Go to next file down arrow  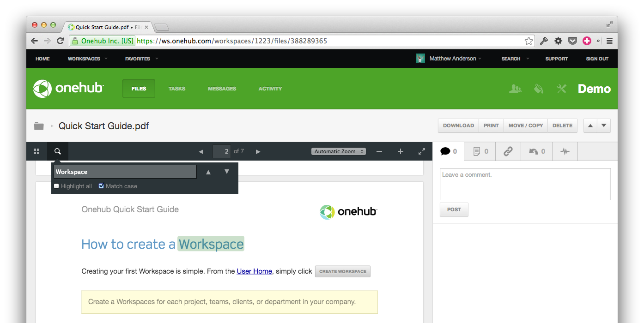(604, 126)
